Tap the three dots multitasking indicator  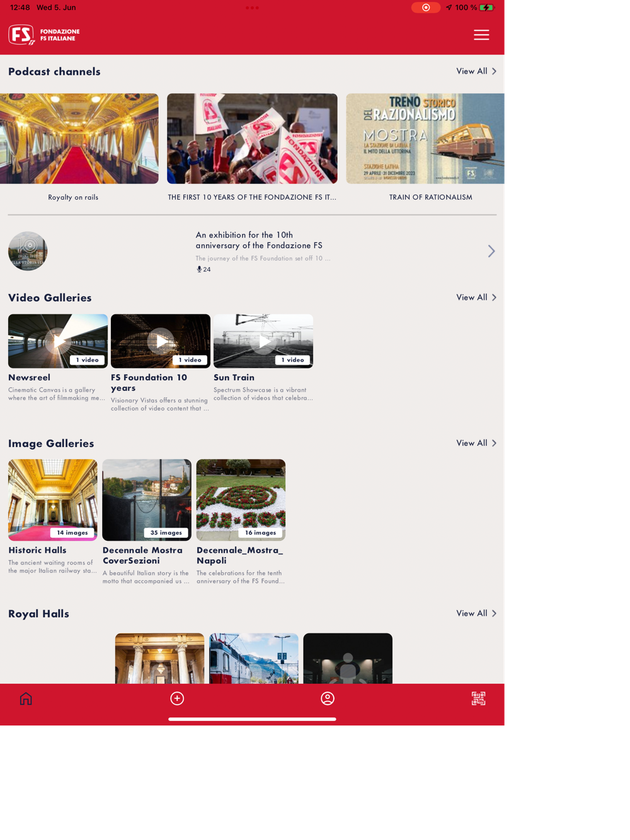[252, 8]
